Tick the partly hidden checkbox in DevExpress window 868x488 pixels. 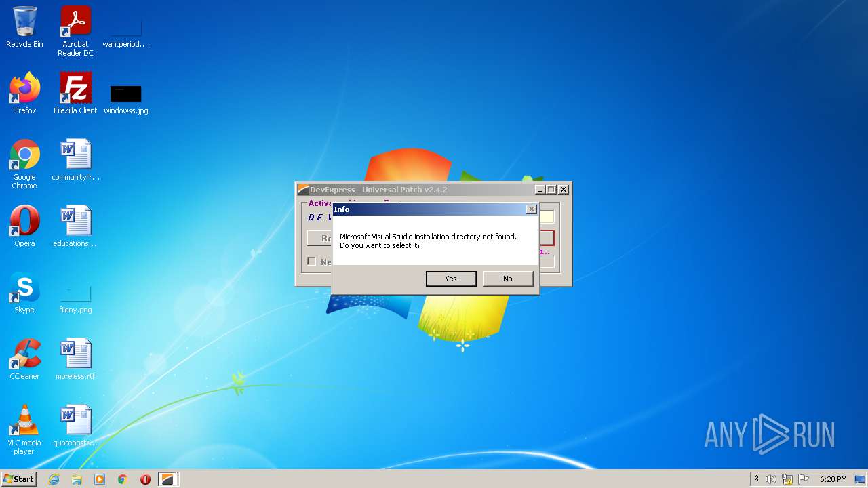[311, 261]
